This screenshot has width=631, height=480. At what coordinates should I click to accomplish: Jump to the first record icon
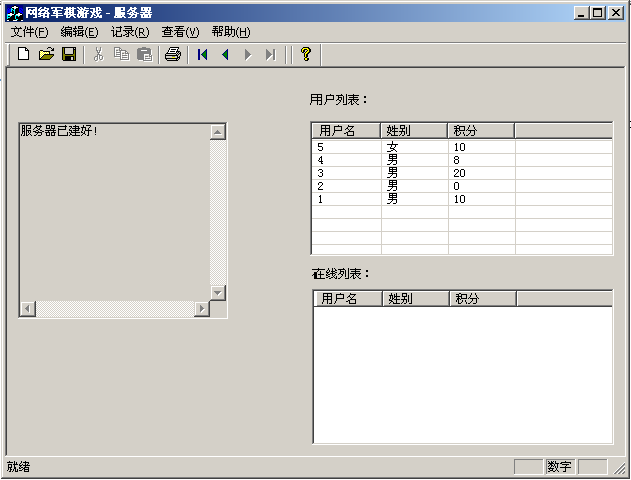(x=202, y=54)
